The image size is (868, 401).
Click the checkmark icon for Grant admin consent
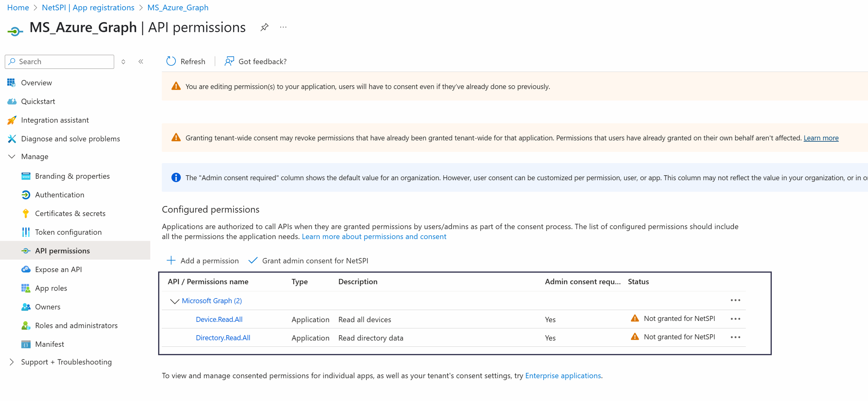point(253,260)
